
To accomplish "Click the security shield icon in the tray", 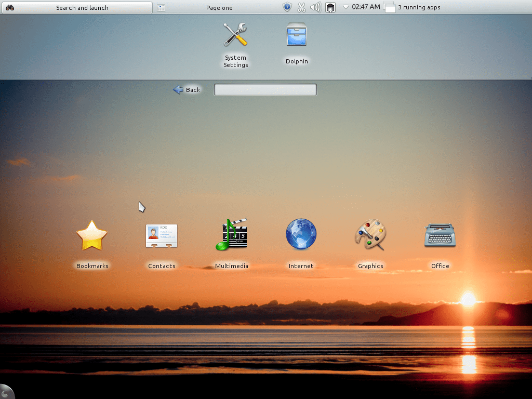I will click(287, 7).
